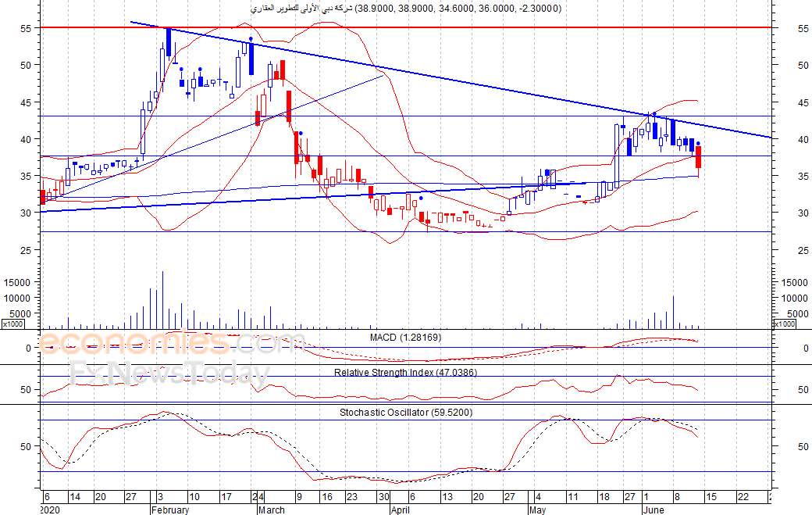
Task: Click the right x1000 volume scale box
Action: 784,324
